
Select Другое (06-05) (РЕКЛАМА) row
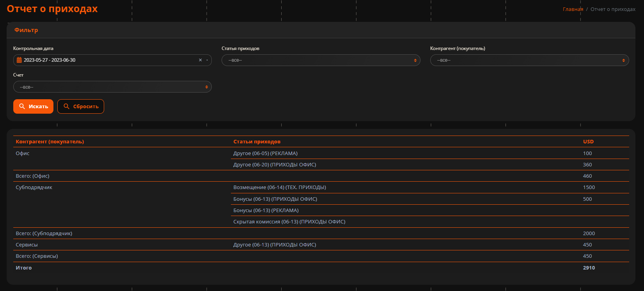click(430, 153)
